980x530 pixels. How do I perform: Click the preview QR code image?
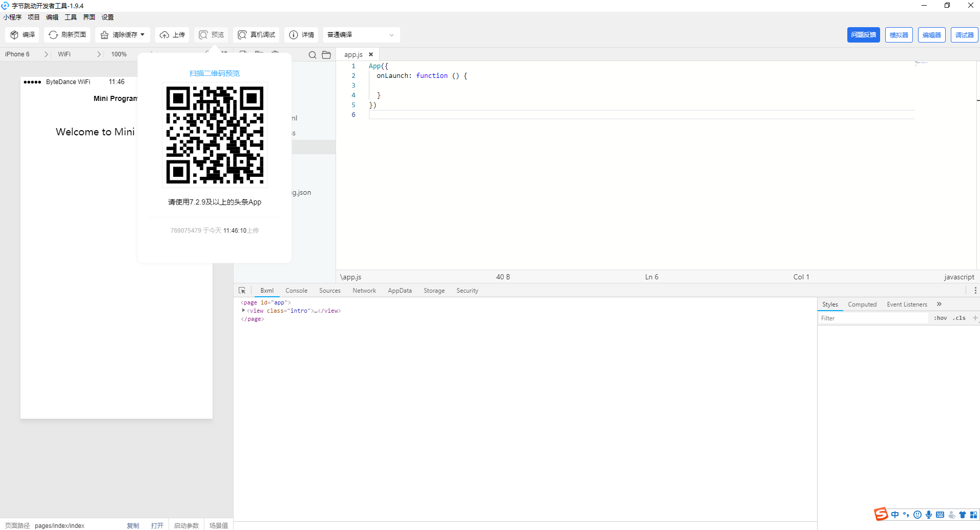(x=215, y=135)
